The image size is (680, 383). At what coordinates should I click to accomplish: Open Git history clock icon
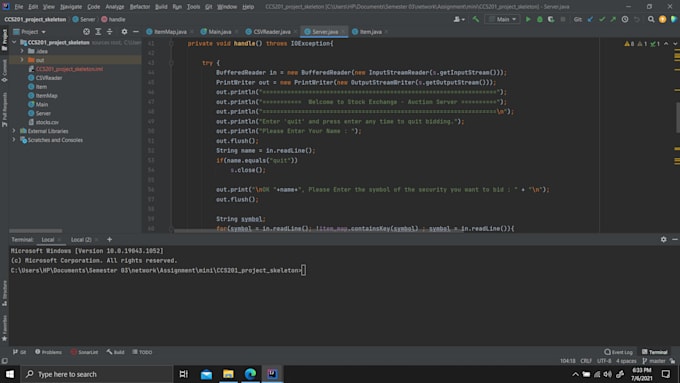click(x=625, y=19)
